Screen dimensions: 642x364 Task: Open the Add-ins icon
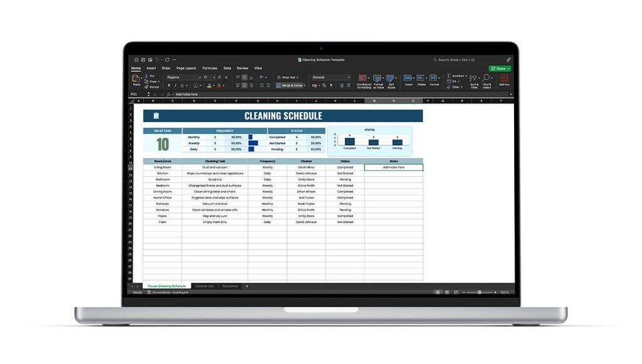pyautogui.click(x=504, y=79)
